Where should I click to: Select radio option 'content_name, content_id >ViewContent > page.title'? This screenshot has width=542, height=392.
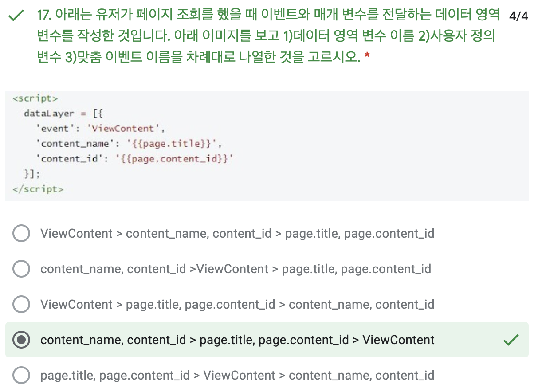(21, 269)
